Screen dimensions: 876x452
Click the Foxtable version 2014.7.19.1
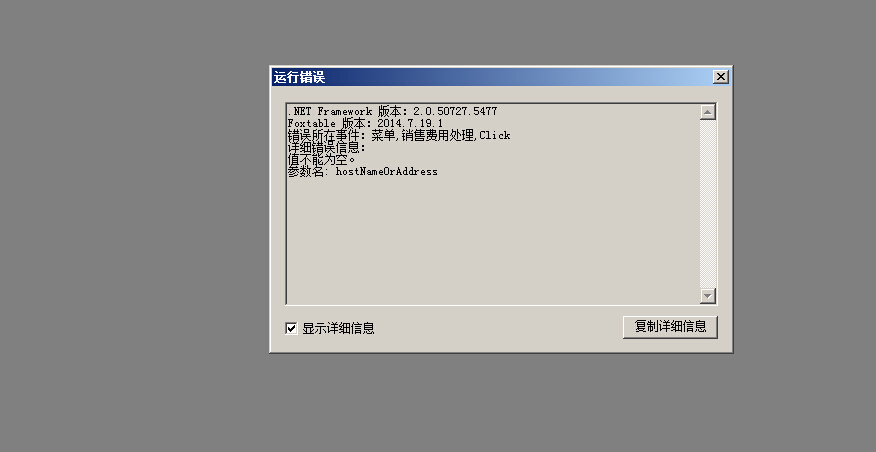pos(410,123)
